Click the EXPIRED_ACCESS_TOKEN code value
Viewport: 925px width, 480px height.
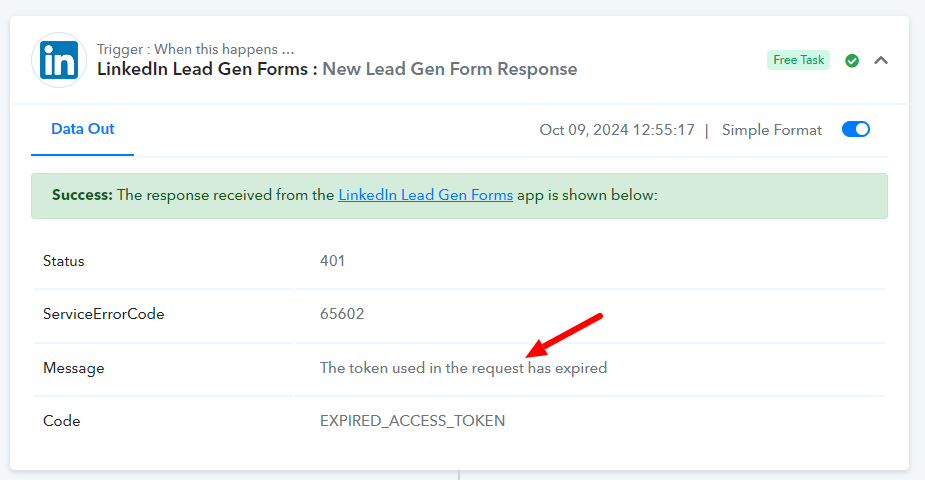[412, 421]
